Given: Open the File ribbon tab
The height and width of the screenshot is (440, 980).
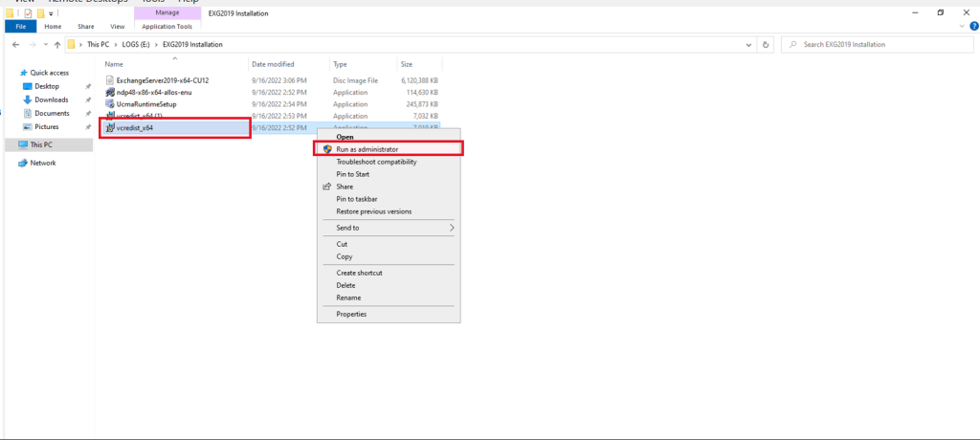Looking at the screenshot, I should [x=21, y=26].
